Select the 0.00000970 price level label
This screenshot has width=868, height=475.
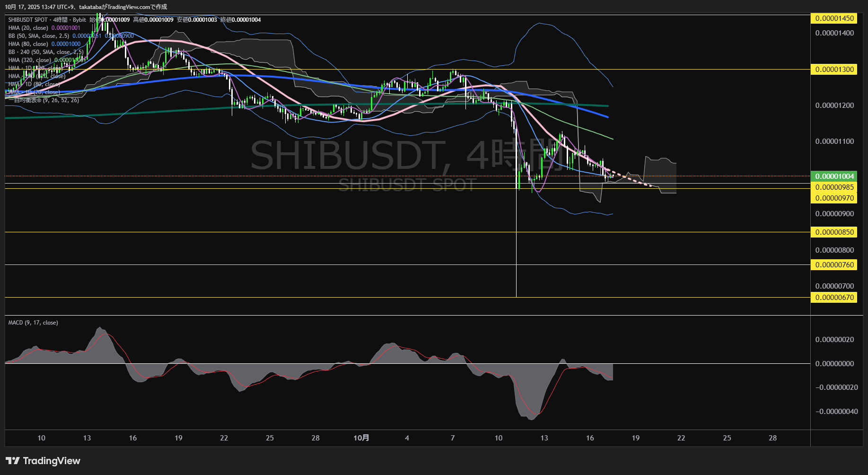pos(834,198)
